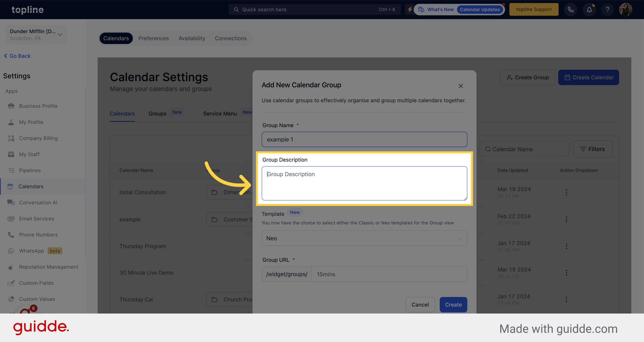Select the Thursday Cal calendar name
644x342 pixels.
(x=136, y=299)
